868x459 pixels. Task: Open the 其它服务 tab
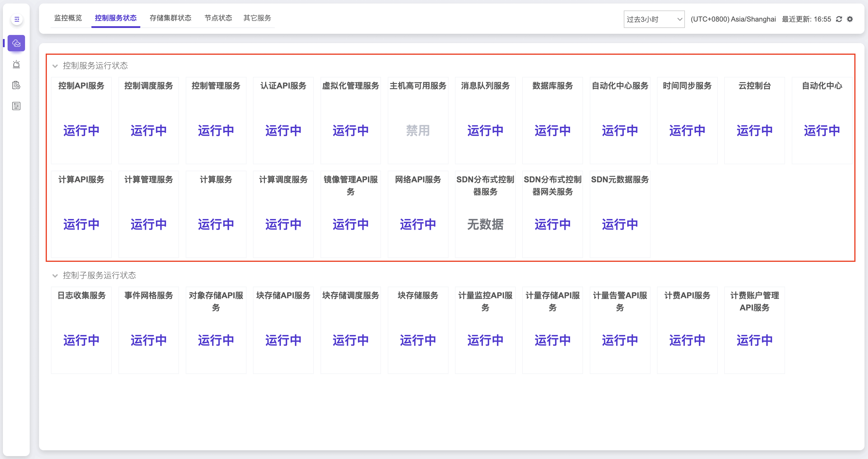coord(257,18)
